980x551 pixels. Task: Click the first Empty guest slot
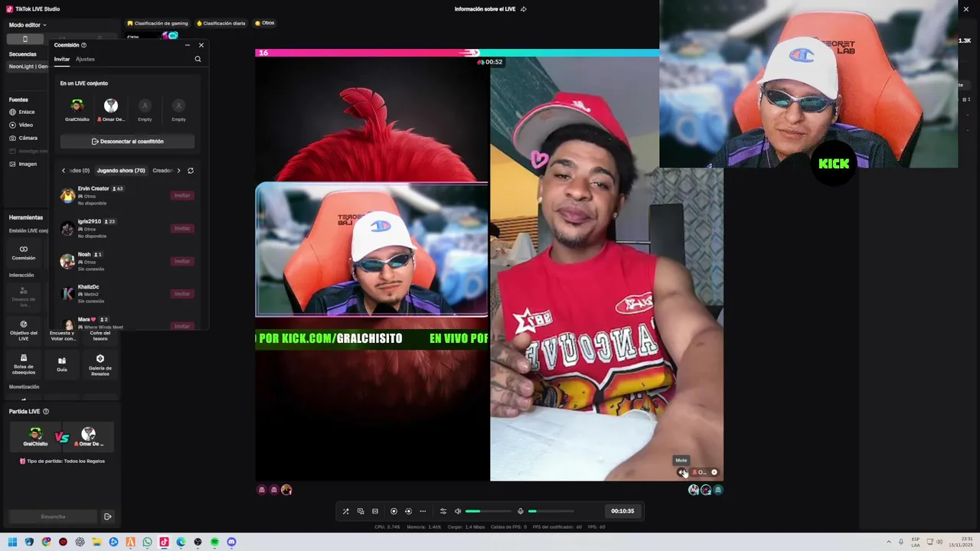click(x=145, y=106)
